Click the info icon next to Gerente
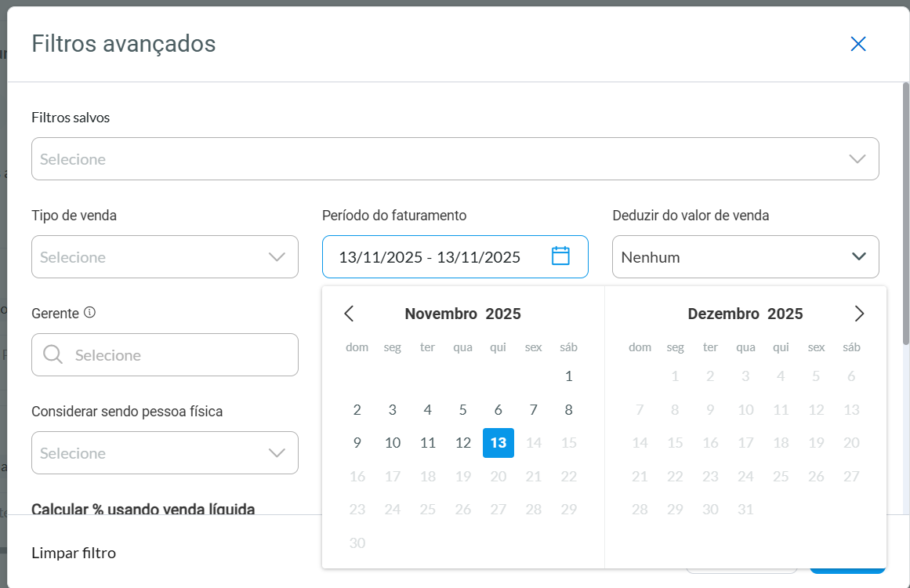The width and height of the screenshot is (910, 588). [x=90, y=311]
